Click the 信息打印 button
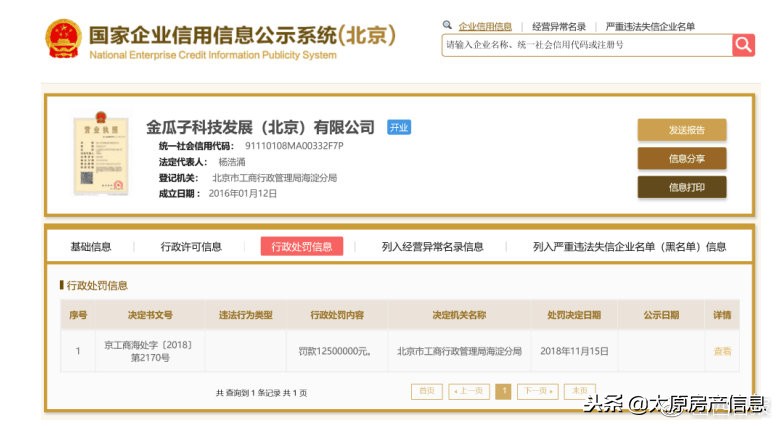The height and width of the screenshot is (426, 779). point(682,187)
